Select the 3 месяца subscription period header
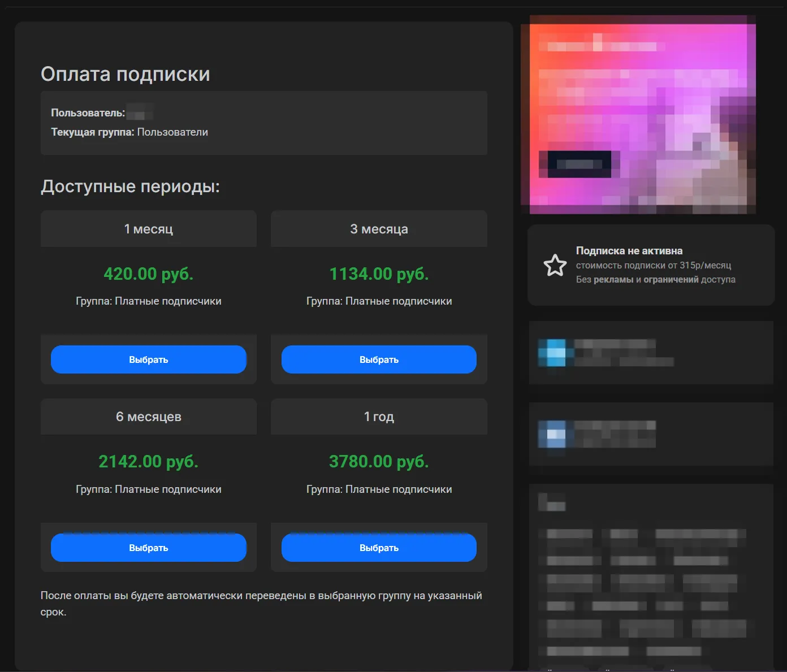787x672 pixels. point(378,228)
